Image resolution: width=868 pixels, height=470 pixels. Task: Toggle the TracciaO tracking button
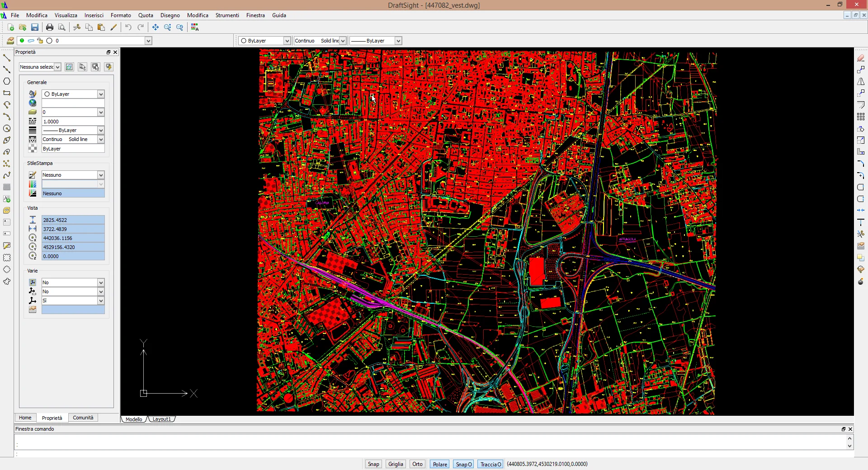click(x=490, y=464)
